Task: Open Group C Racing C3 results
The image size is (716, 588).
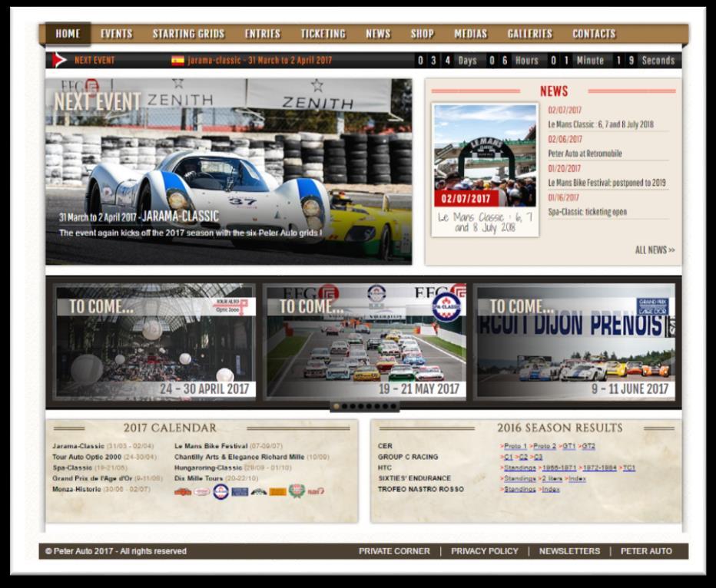Action: 539,457
